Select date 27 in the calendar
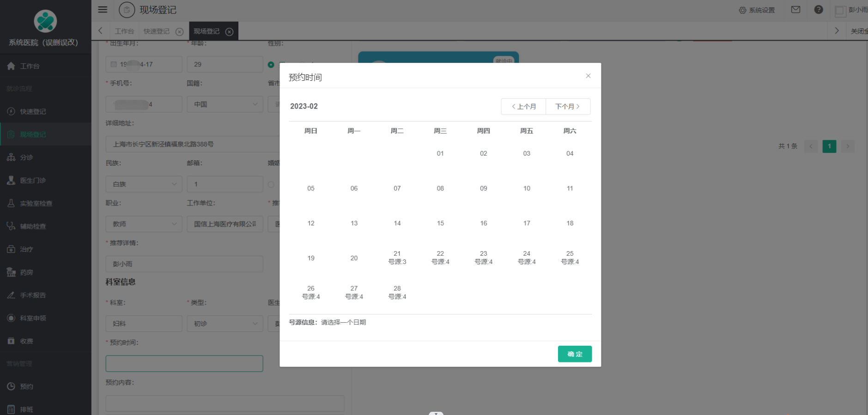Screen dimensions: 868x415 coord(354,293)
